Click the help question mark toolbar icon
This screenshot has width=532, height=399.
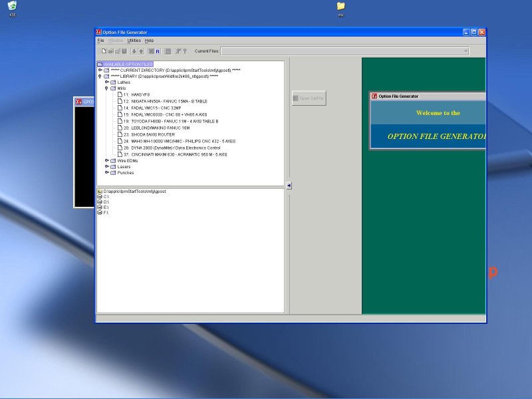pyautogui.click(x=185, y=51)
